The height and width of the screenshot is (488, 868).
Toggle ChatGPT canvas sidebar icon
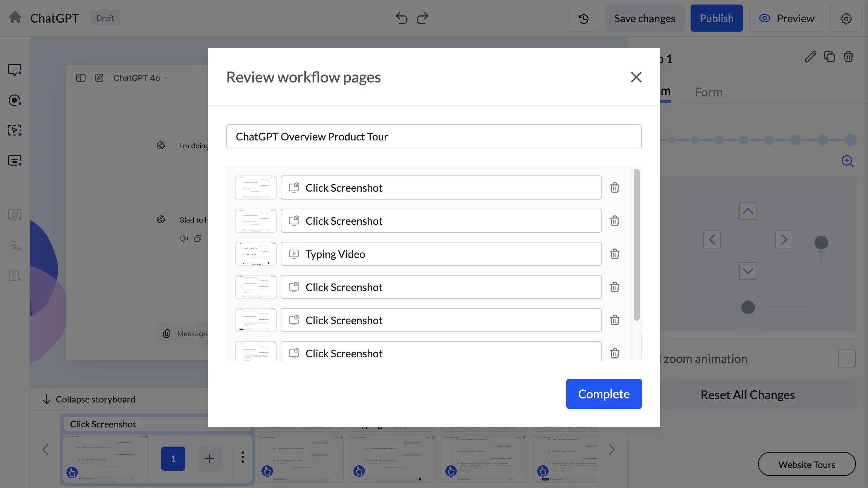81,78
